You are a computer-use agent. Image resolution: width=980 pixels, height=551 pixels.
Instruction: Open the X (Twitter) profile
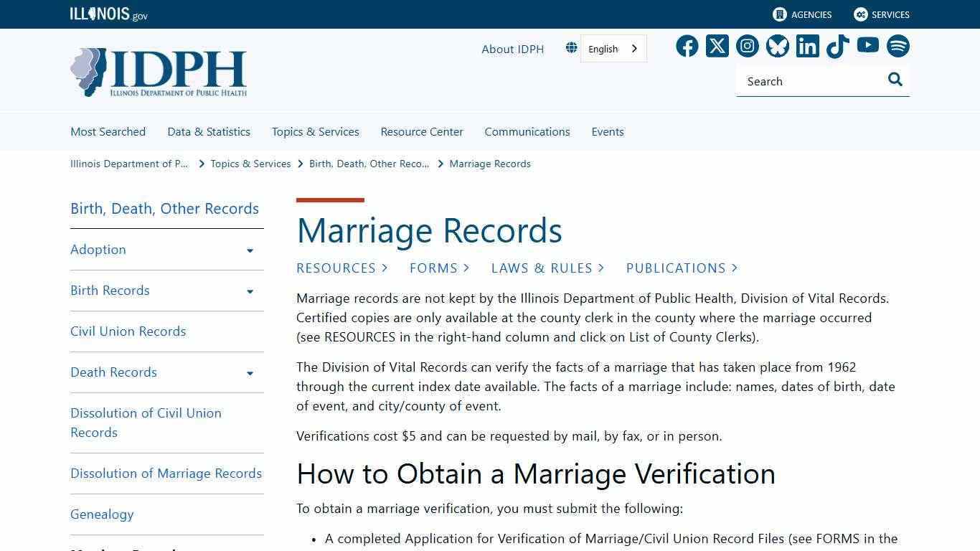717,46
